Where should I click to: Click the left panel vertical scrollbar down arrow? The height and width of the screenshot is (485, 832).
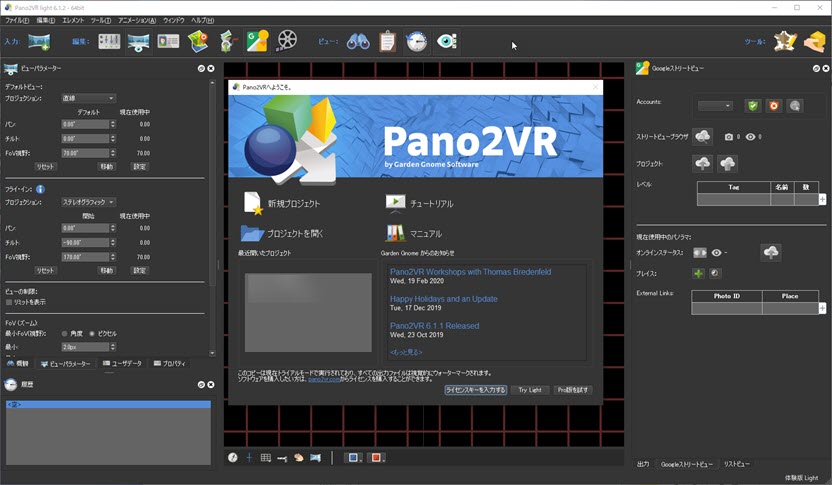tap(212, 353)
